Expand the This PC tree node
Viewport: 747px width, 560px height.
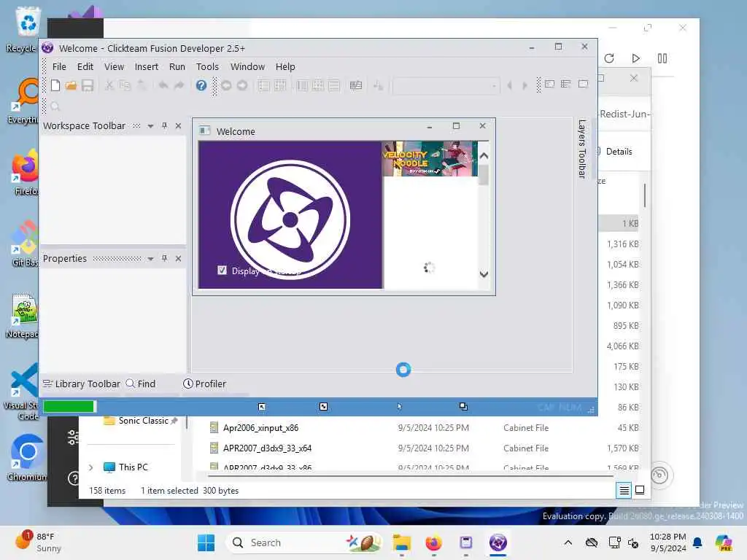pos(91,467)
